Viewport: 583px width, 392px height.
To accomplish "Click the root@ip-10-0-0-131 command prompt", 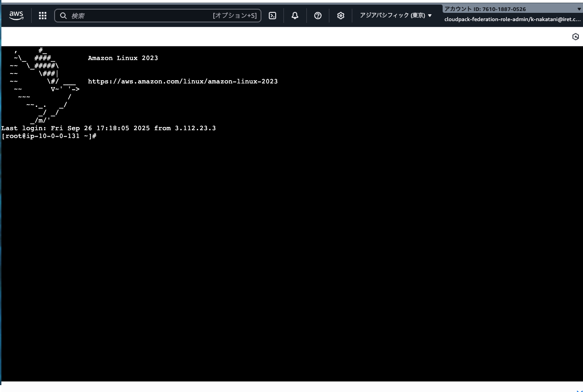I will click(x=49, y=136).
